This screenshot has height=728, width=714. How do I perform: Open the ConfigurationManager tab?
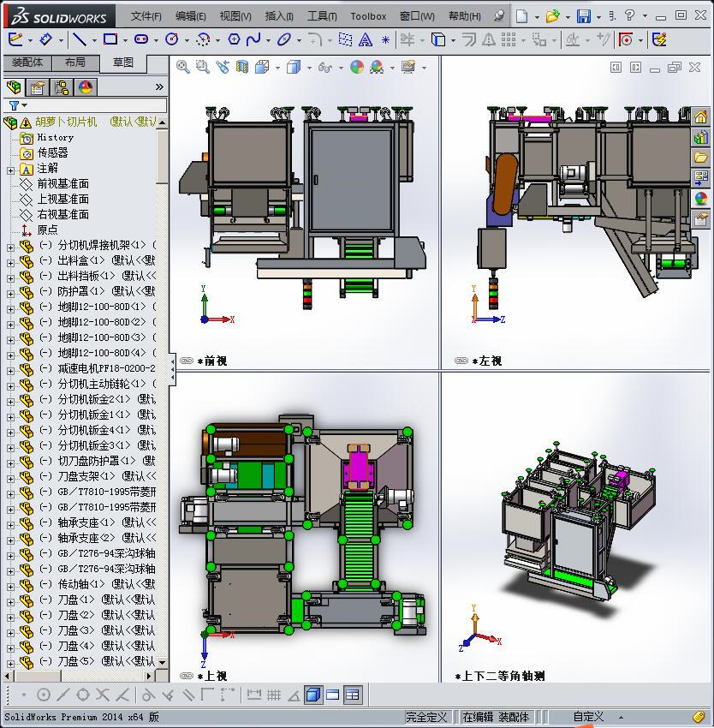click(x=62, y=87)
